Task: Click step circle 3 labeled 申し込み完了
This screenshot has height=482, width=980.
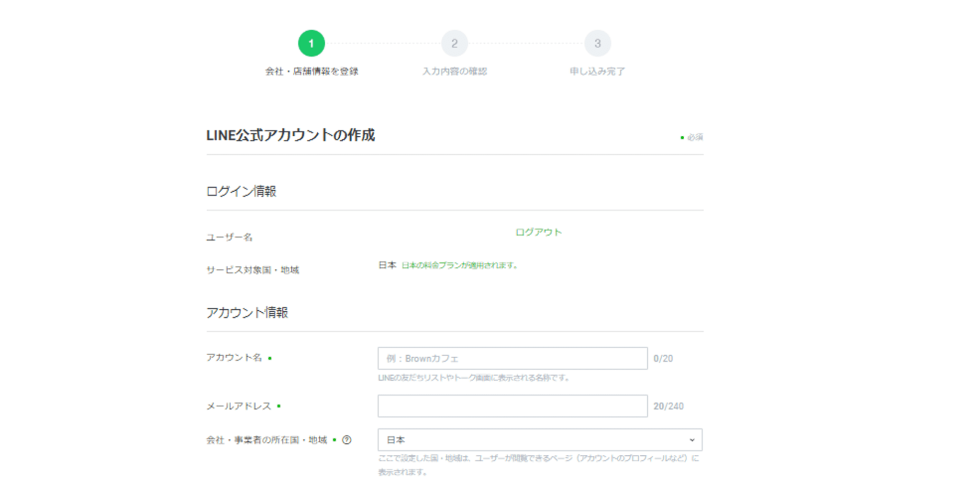Action: tap(598, 43)
